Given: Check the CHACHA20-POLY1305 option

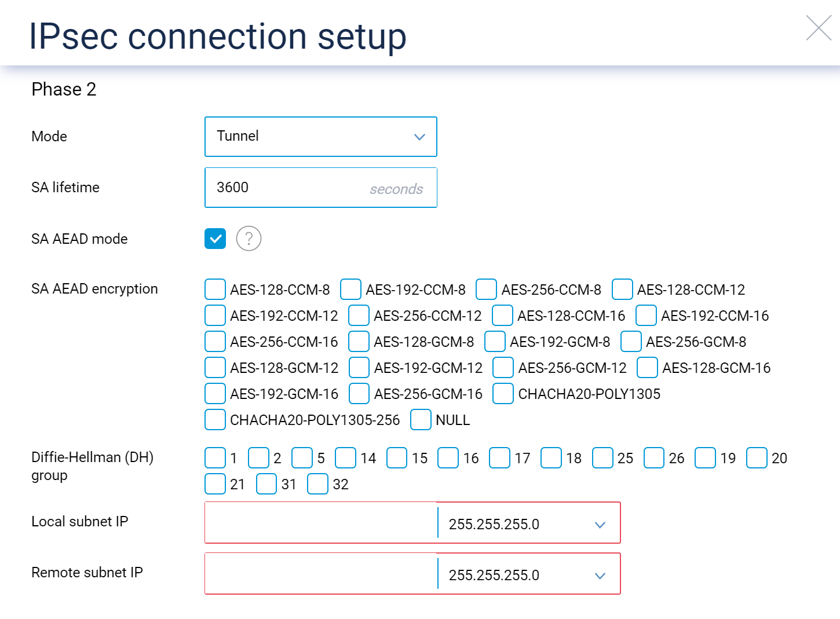Looking at the screenshot, I should click(x=503, y=393).
